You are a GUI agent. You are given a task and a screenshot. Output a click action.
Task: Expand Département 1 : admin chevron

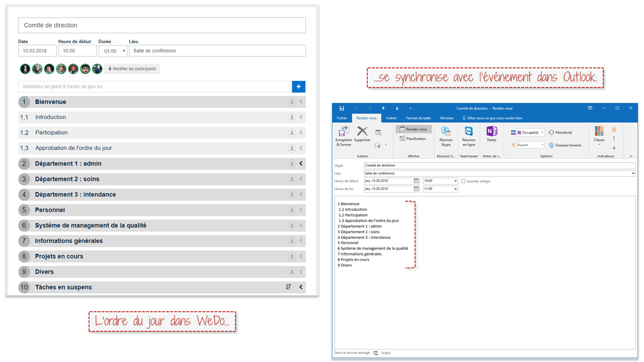coord(301,163)
